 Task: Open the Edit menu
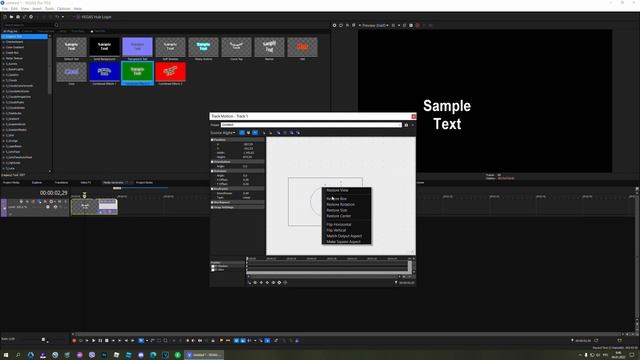14,9
